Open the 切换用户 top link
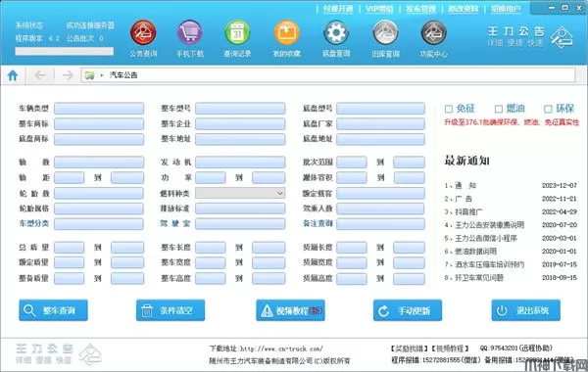This screenshot has height=372, width=588. coord(506,9)
